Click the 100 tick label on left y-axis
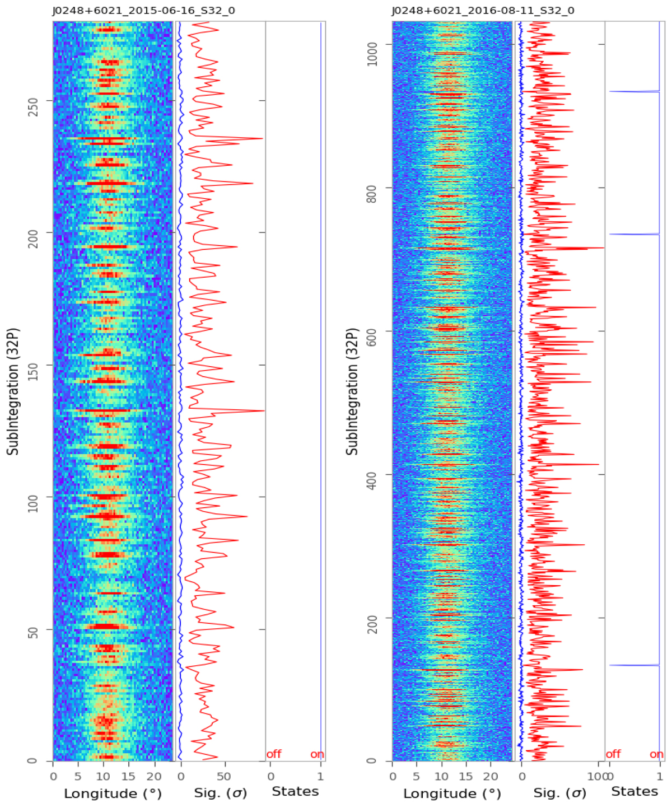This screenshot has height=808, width=672. [x=34, y=497]
